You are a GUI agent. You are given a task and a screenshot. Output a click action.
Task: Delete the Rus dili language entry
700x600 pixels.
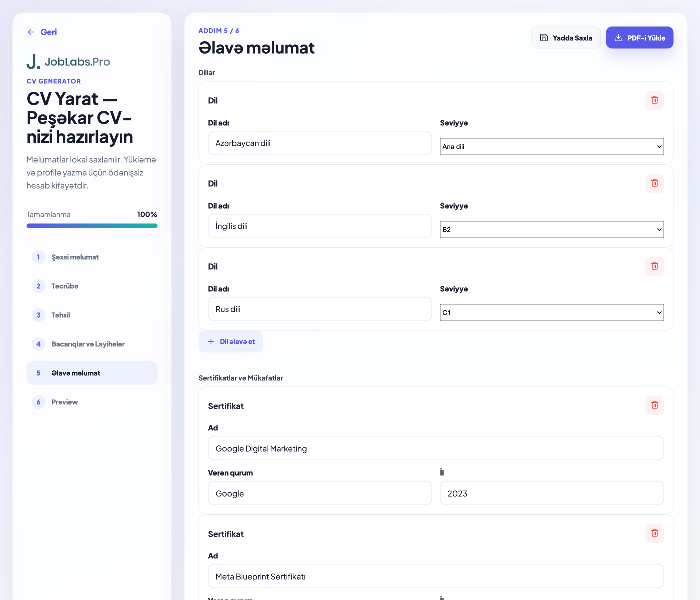pyautogui.click(x=654, y=266)
